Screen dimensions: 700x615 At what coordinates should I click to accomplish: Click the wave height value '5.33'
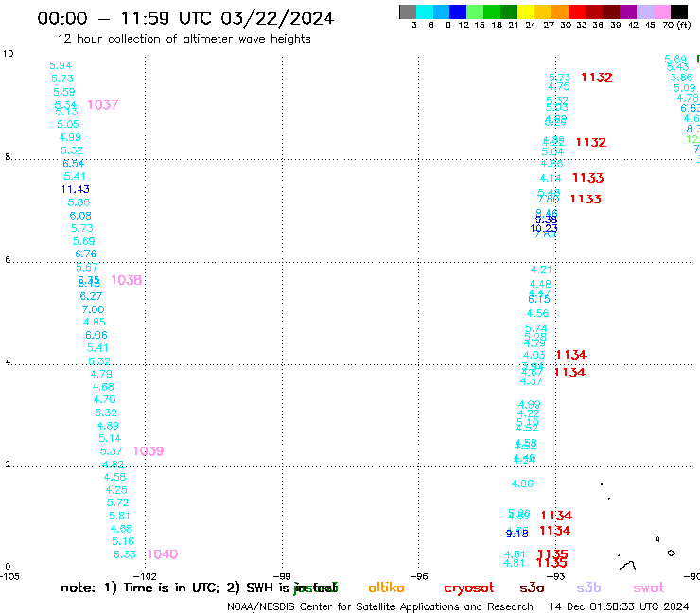pos(125,554)
